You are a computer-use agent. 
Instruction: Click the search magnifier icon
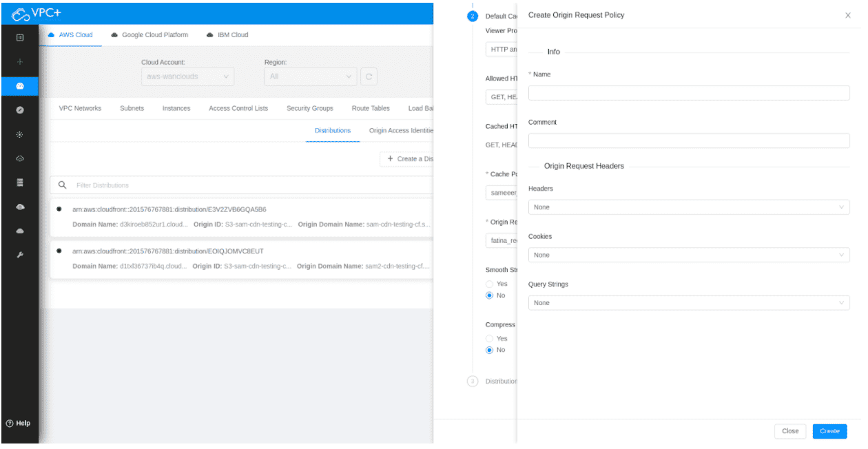tap(62, 185)
